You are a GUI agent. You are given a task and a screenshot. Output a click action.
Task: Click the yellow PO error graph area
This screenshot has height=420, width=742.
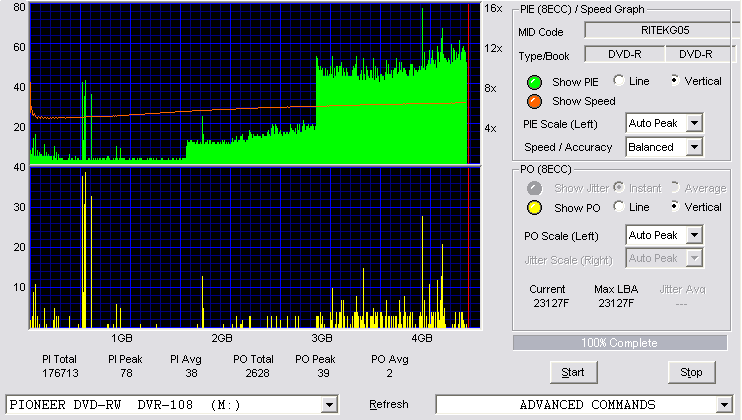coord(255,248)
